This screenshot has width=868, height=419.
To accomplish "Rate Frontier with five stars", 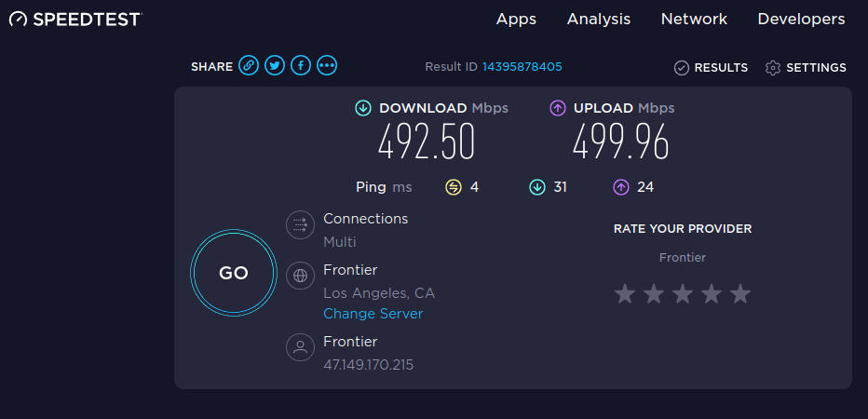I will pyautogui.click(x=740, y=294).
